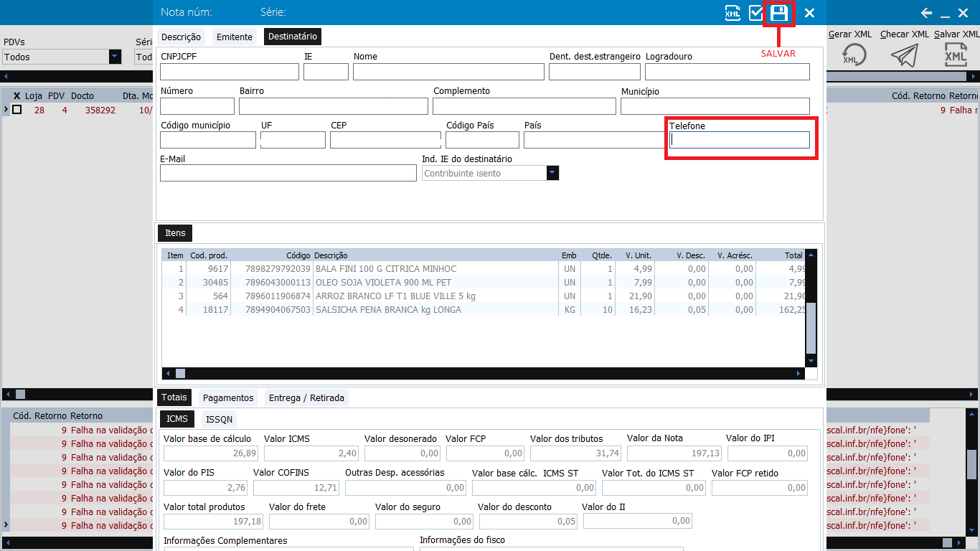Select the ISSQN sub-tab
Viewport: 980px width, 551px height.
[x=219, y=419]
